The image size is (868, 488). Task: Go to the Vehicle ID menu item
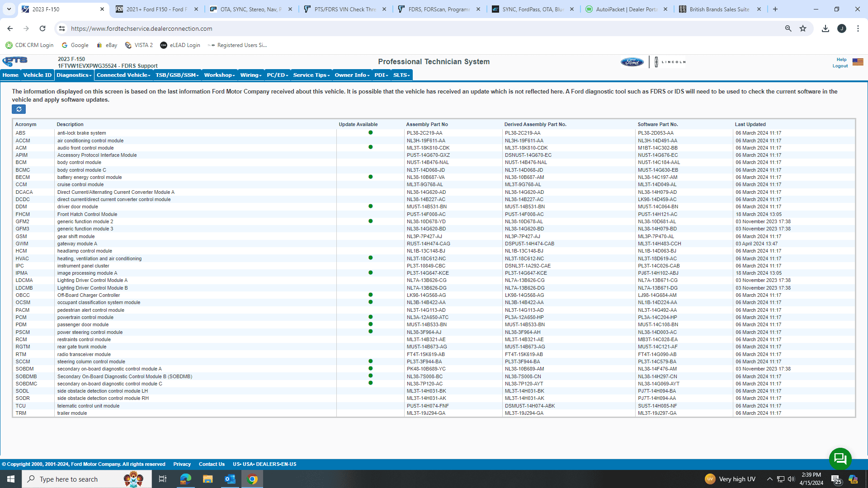[37, 75]
